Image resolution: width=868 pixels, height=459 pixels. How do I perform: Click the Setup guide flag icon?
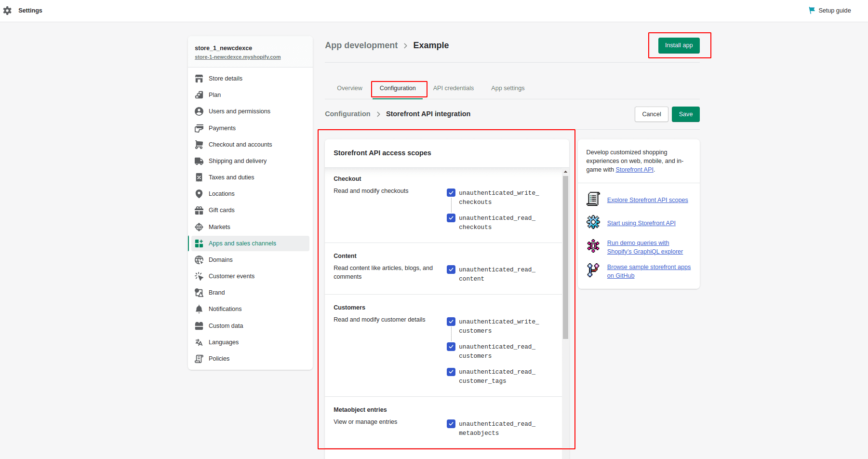click(x=812, y=10)
